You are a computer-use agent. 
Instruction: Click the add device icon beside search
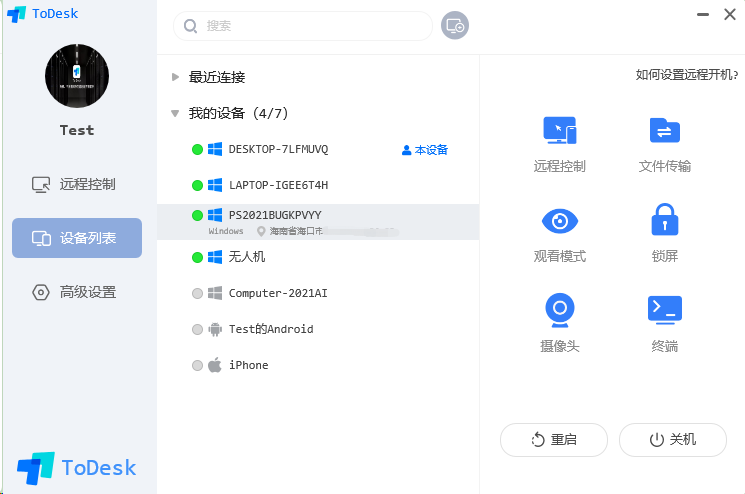pyautogui.click(x=455, y=26)
